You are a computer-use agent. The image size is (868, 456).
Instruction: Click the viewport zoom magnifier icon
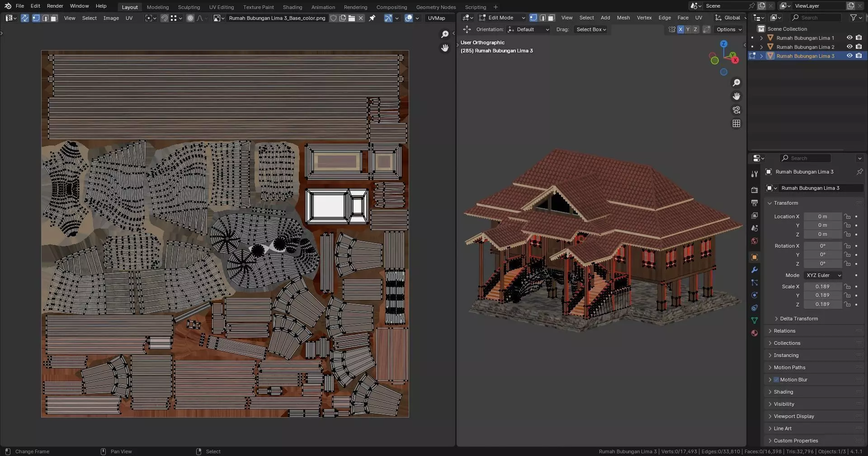(736, 83)
